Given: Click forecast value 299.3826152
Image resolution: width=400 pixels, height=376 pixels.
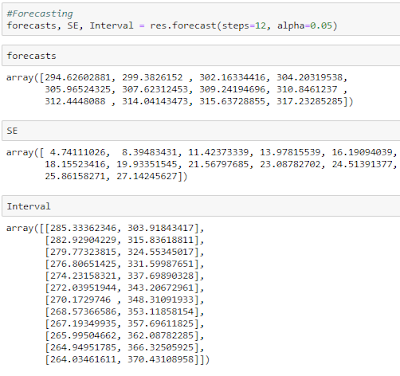Looking at the screenshot, I should click(x=152, y=77).
